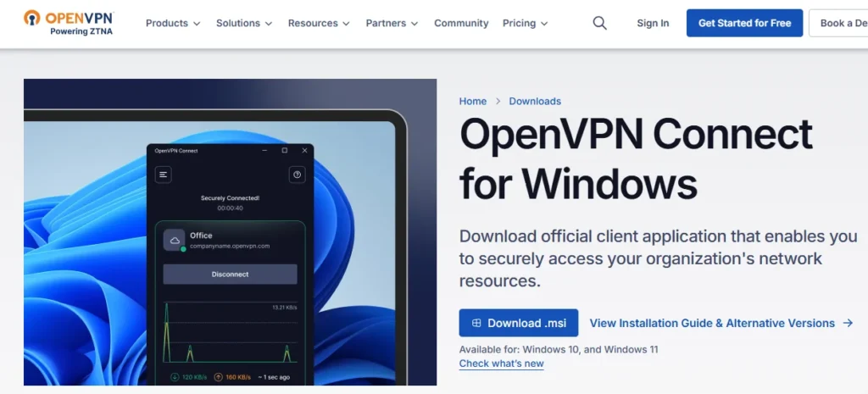Expand the Solutions dropdown
The width and height of the screenshot is (868, 394).
tap(244, 23)
